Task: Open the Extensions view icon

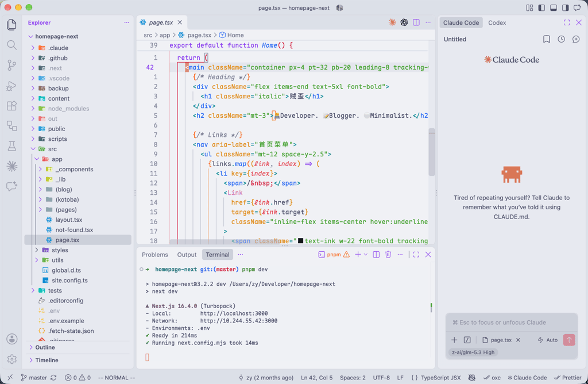Action: (x=11, y=106)
